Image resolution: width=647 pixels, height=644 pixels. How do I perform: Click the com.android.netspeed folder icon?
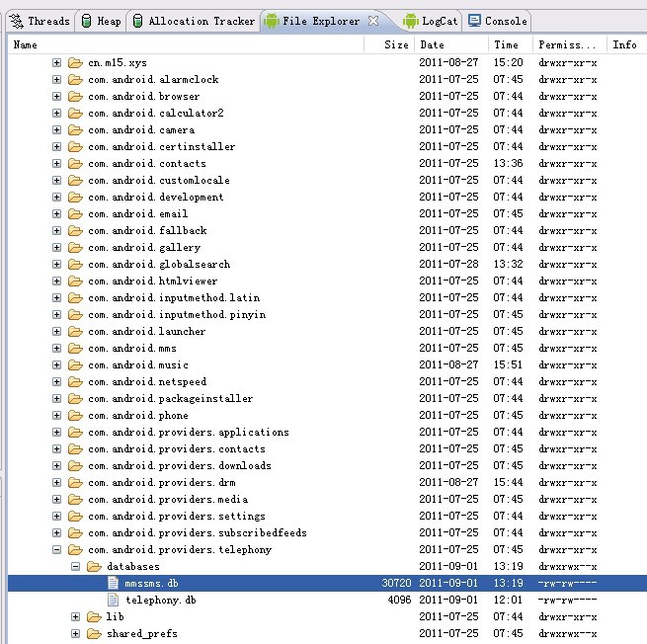tap(75, 381)
